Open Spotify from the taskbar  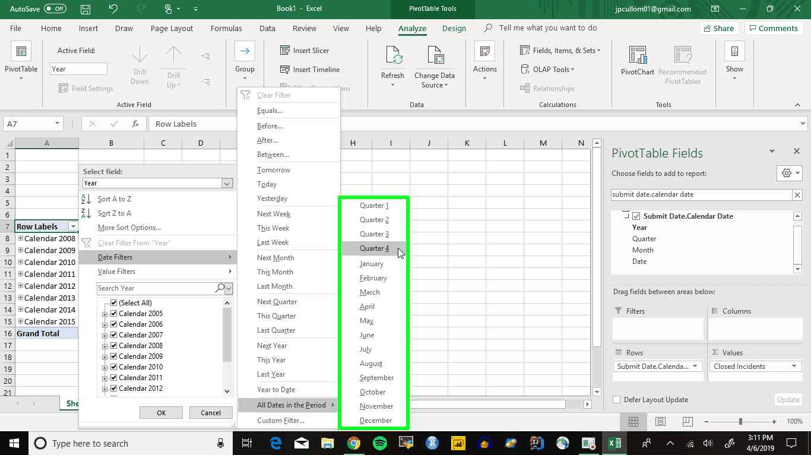click(x=380, y=444)
